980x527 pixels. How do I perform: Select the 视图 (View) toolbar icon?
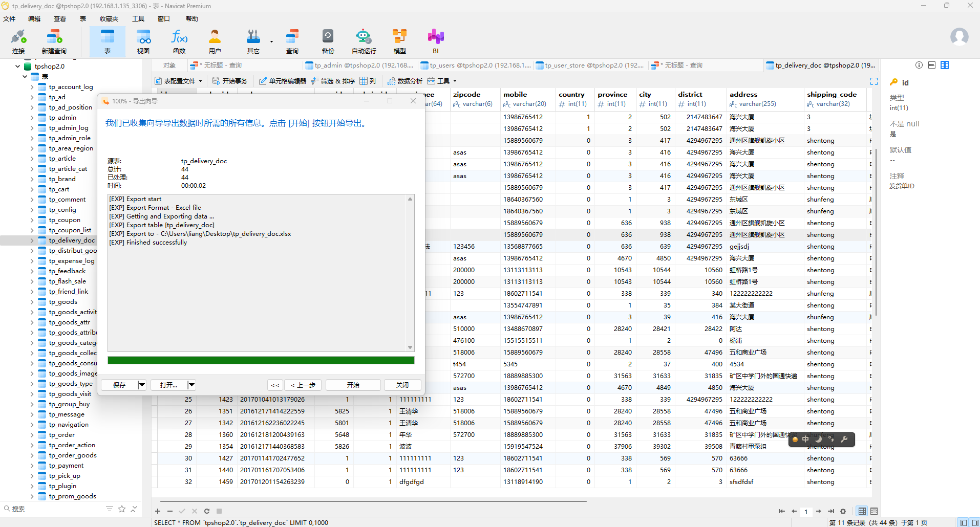(x=143, y=41)
